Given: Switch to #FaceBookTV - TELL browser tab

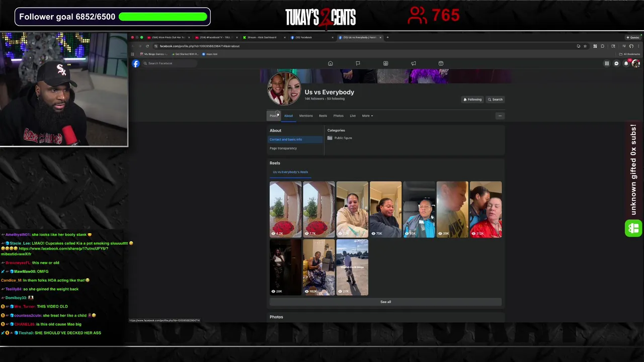Looking at the screenshot, I should click(x=215, y=37).
